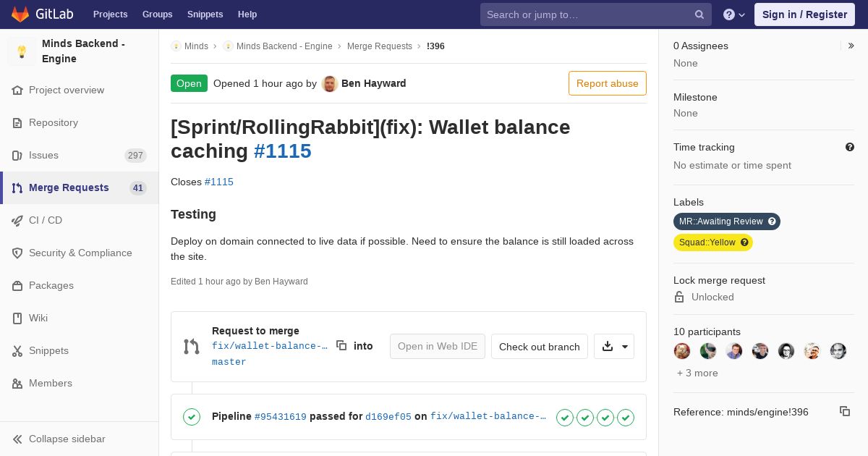
Task: Click the Open in Web IDE button
Action: pyautogui.click(x=438, y=347)
